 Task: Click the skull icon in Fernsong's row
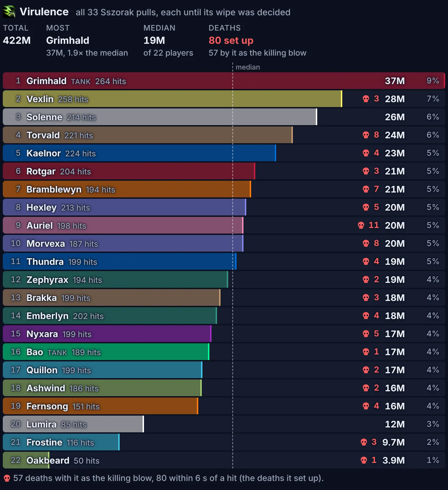[x=366, y=406]
